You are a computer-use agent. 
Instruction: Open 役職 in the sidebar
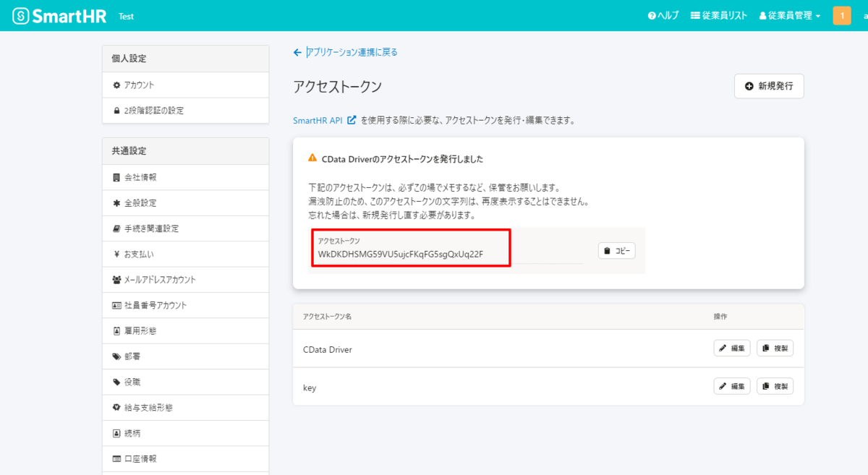(x=186, y=382)
